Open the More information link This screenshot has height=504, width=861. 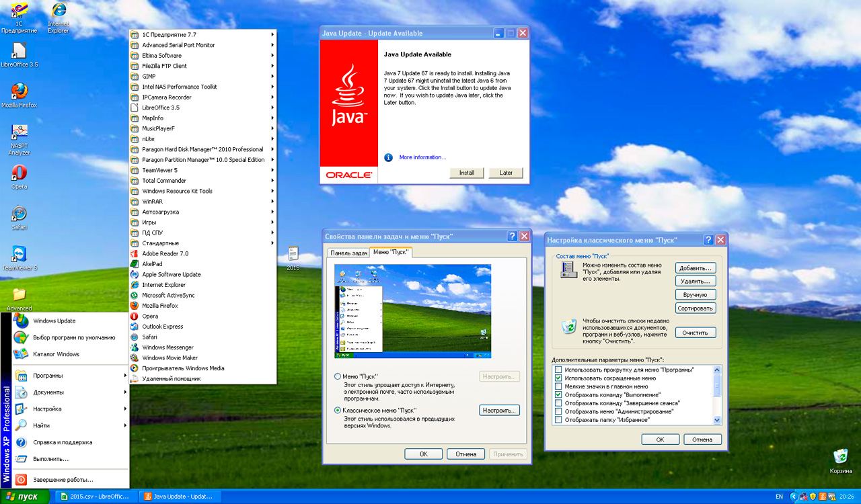[x=422, y=157]
